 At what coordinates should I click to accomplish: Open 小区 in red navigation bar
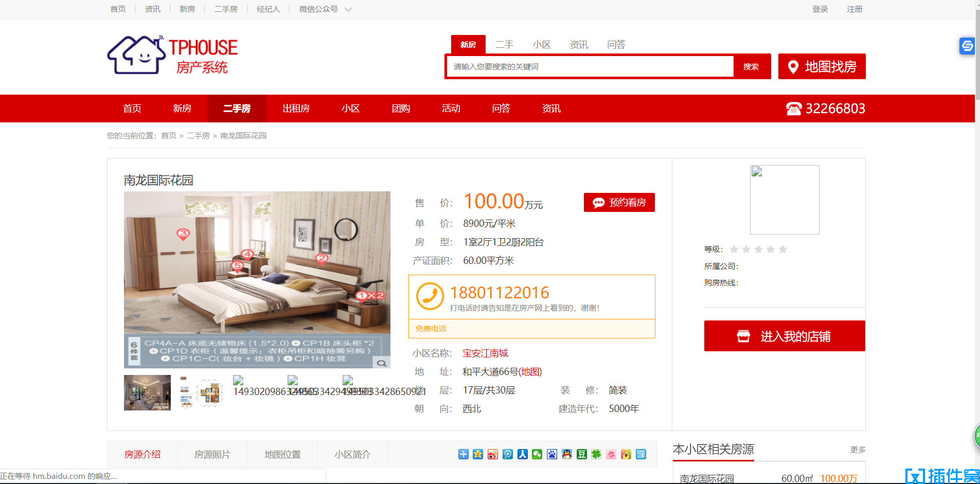coord(351,109)
